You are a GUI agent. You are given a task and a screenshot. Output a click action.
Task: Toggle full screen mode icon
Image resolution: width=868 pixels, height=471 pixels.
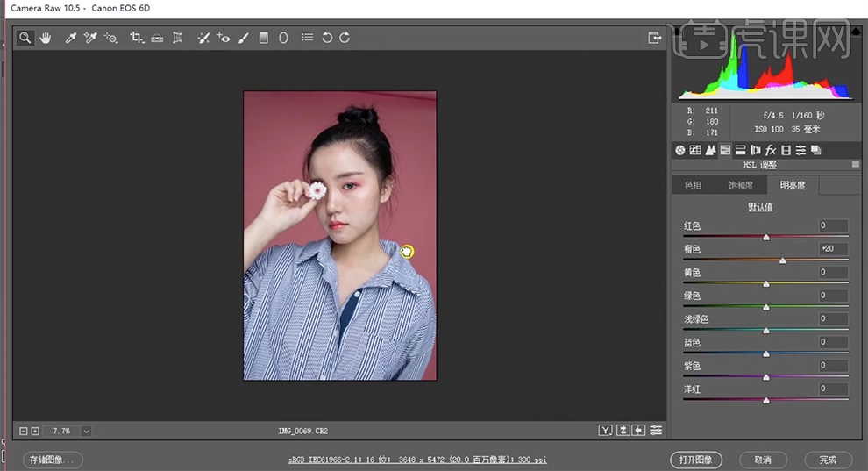pyautogui.click(x=655, y=38)
